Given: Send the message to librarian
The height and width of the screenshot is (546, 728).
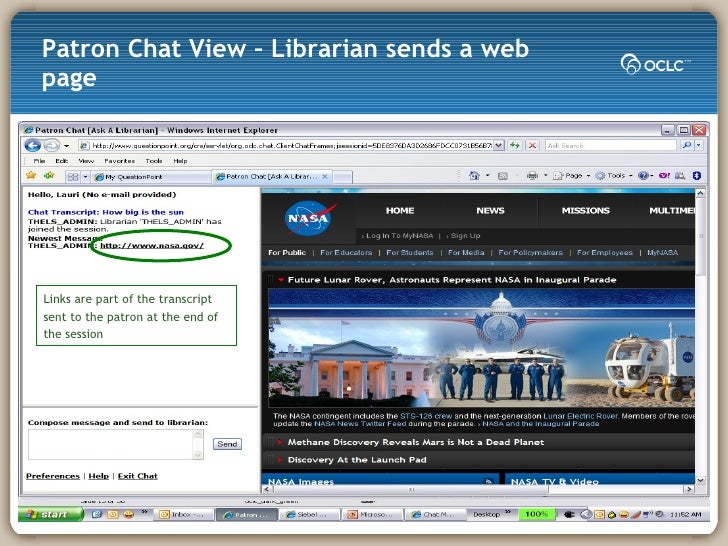Looking at the screenshot, I should tap(227, 444).
